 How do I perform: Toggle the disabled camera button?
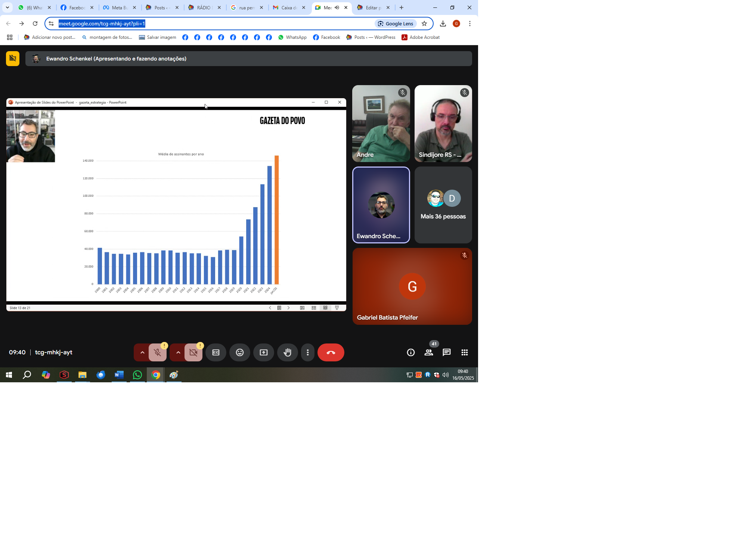[193, 352]
